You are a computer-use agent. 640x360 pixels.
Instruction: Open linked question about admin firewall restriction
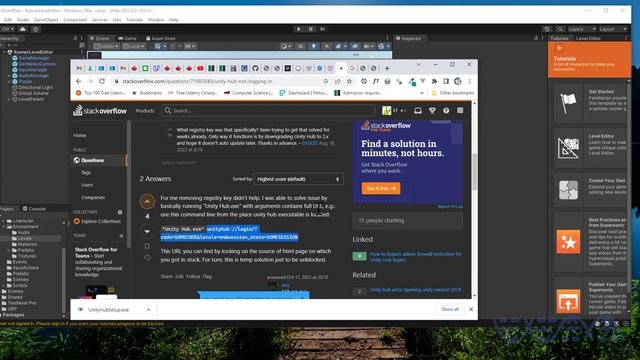416,257
